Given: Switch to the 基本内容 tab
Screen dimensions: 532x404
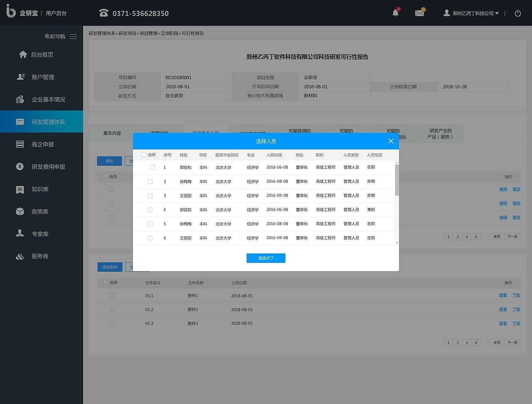Looking at the screenshot, I should [112, 133].
